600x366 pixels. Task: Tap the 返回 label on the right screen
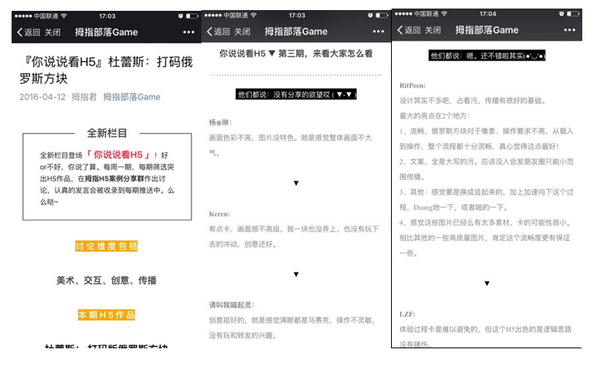[x=412, y=30]
